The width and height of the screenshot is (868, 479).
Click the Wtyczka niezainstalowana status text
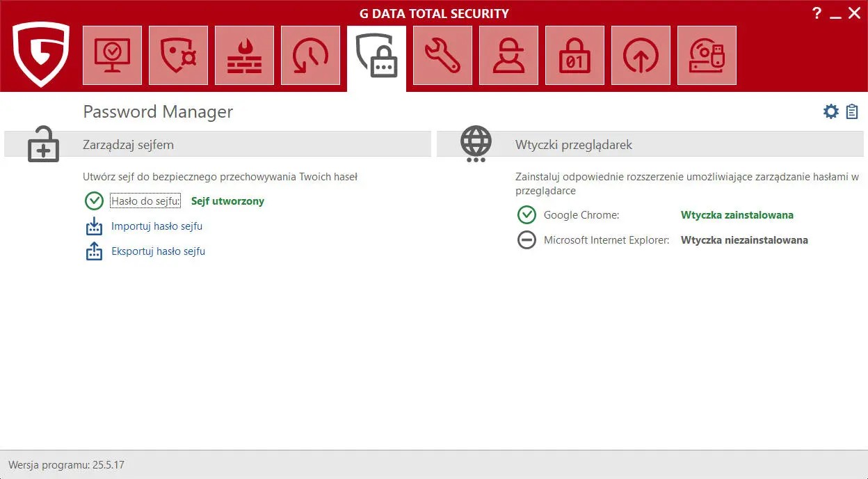744,240
